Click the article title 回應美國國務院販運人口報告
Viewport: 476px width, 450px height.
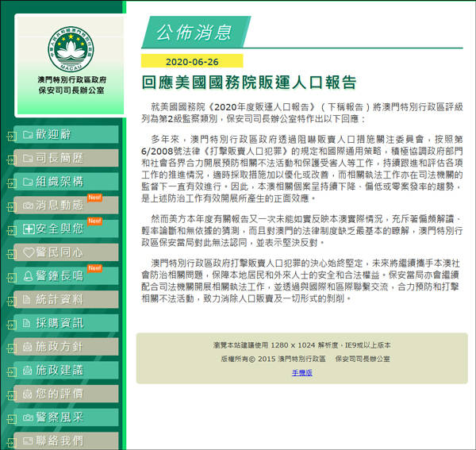click(248, 82)
